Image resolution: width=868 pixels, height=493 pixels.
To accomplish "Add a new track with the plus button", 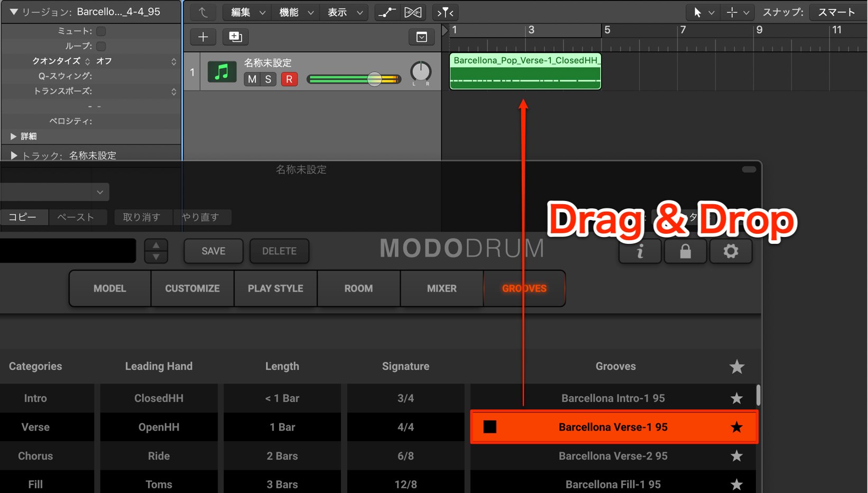I will 203,36.
